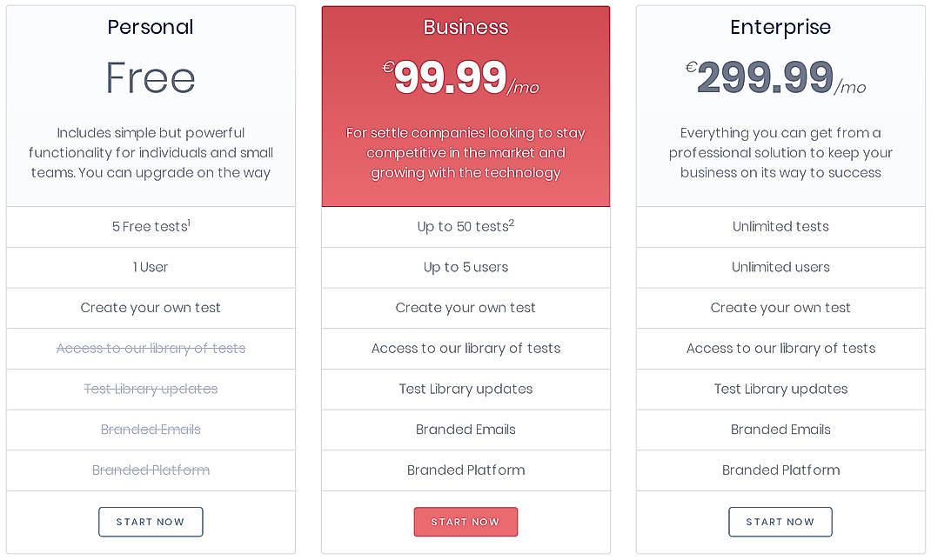Select the Unlimited tests row
Viewport: 931px width, 560px height.
780,226
